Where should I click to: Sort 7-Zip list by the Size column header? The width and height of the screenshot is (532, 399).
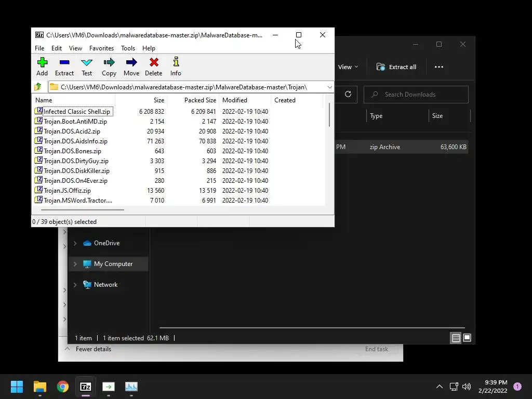tap(141, 100)
